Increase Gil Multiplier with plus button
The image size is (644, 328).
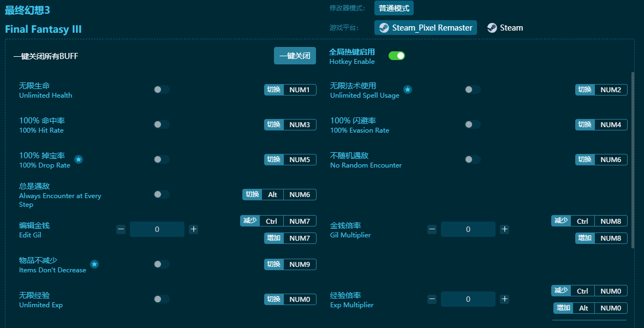pyautogui.click(x=504, y=229)
